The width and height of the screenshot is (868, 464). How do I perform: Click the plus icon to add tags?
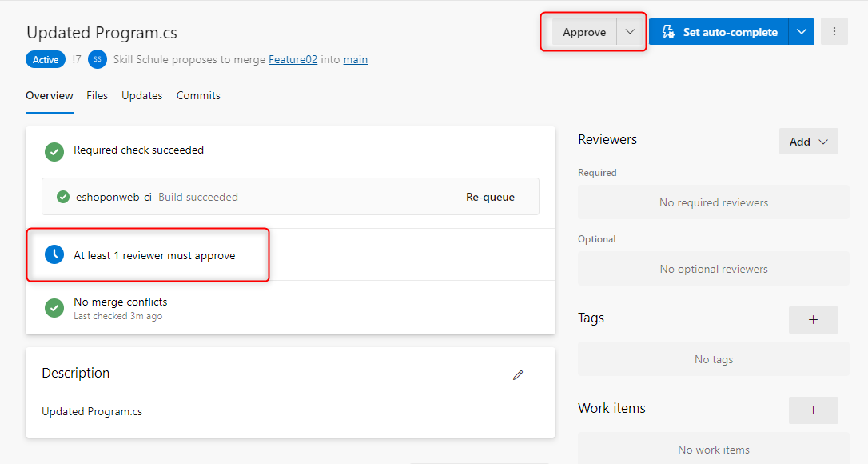(813, 320)
